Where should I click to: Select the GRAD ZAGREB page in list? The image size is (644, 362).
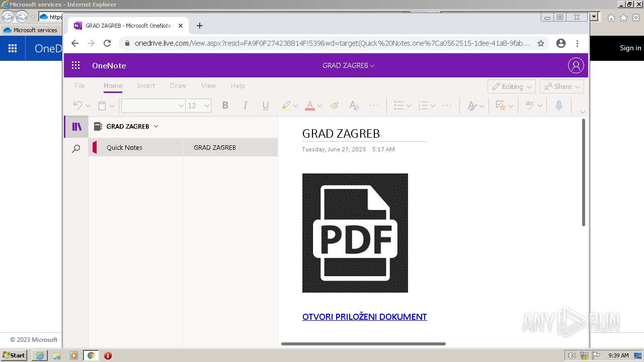click(x=230, y=147)
